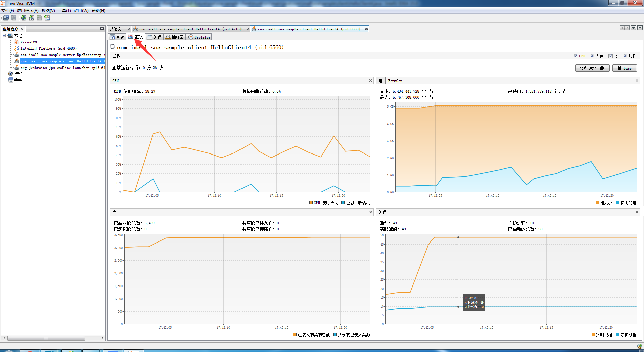Click the Save snapshot toolbar icon

click(x=14, y=18)
